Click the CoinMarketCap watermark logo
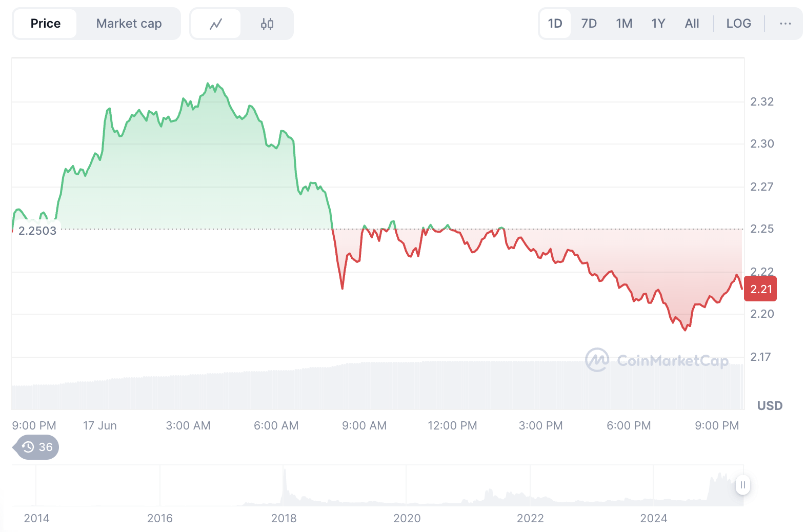Viewport: 805px width, 532px height. point(657,360)
